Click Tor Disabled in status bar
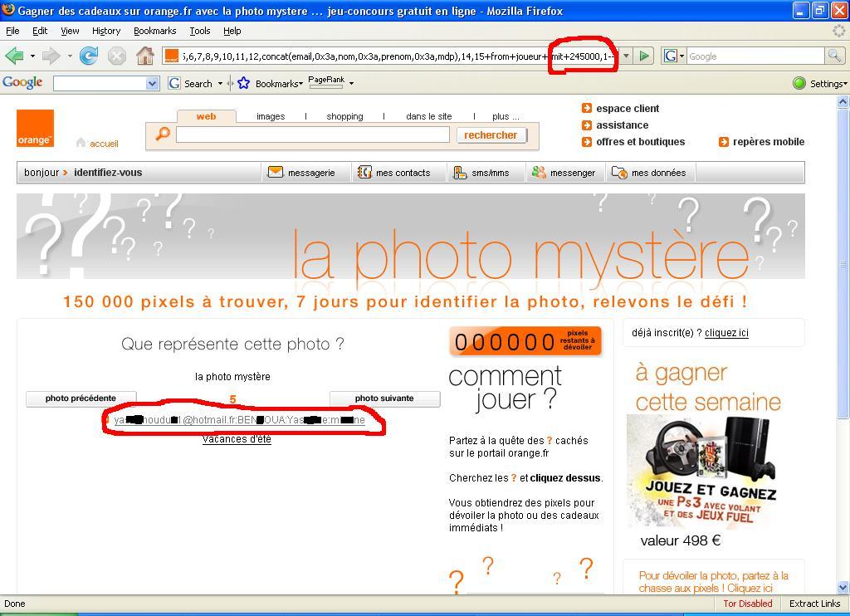This screenshot has height=616, width=850. pos(748,604)
